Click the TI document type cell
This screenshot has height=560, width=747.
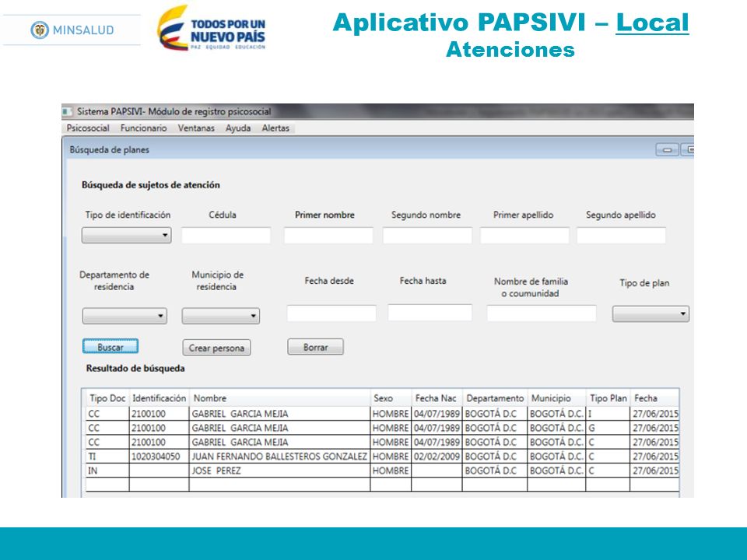[107, 457]
